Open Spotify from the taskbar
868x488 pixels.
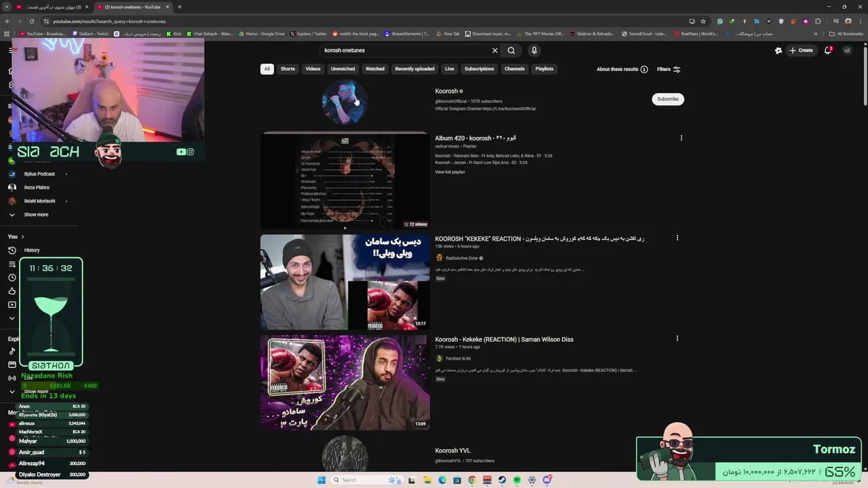pyautogui.click(x=517, y=480)
